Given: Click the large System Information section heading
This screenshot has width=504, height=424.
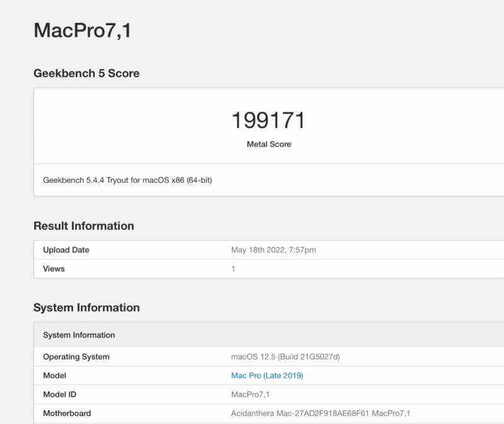Looking at the screenshot, I should click(86, 307).
